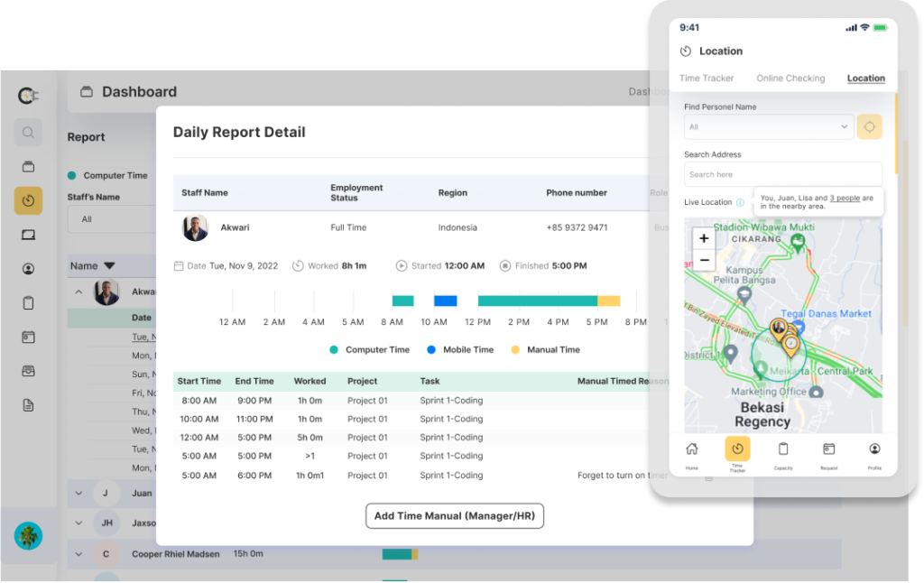Image resolution: width=924 pixels, height=583 pixels.
Task: Click the Add Time Manual (Manager/HR) button
Action: coord(454,516)
